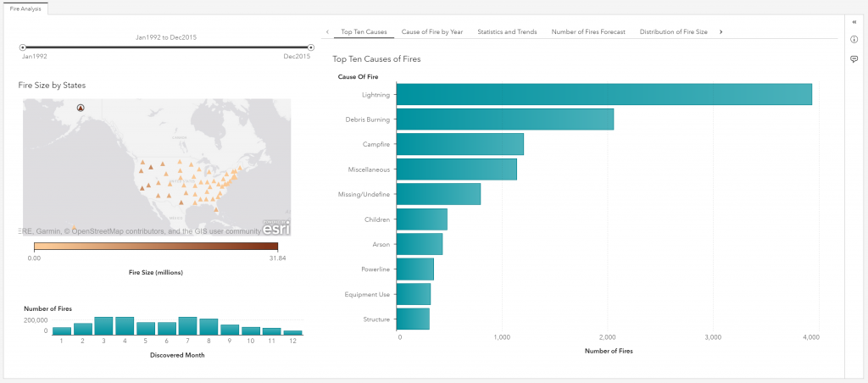868x383 pixels.
Task: Click the Esri logo on the map
Action: click(x=275, y=229)
